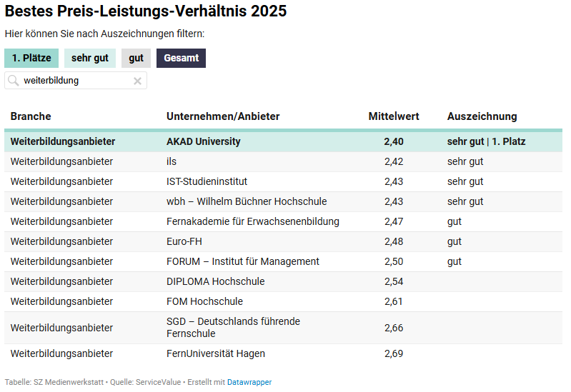Click the IST-Studieninstitut entry
This screenshot has width=571, height=392.
pos(207,181)
